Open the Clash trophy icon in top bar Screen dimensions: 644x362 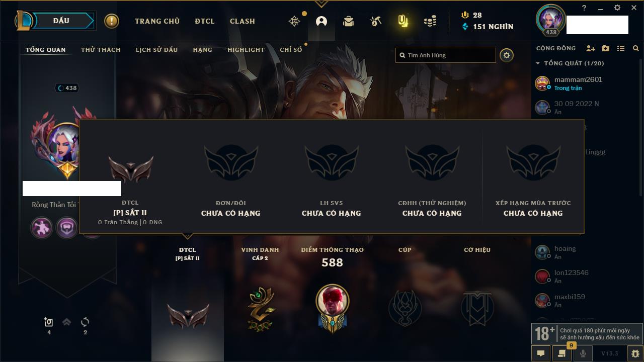pos(403,21)
